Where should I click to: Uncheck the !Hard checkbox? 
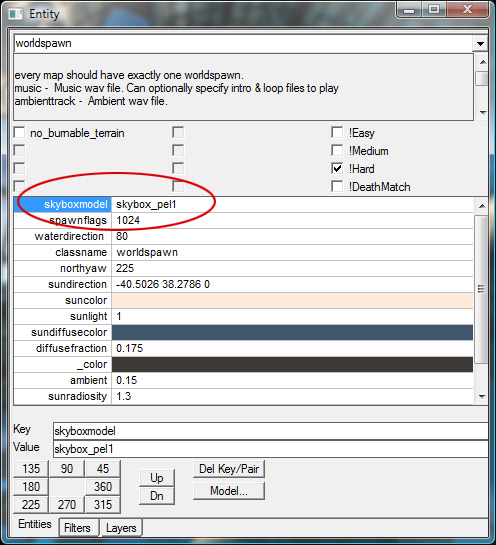pos(337,169)
